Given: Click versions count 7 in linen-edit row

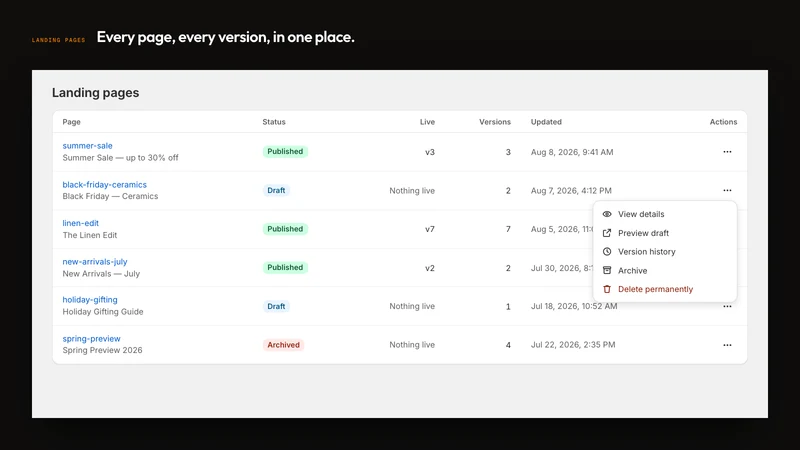Looking at the screenshot, I should pyautogui.click(x=508, y=229).
